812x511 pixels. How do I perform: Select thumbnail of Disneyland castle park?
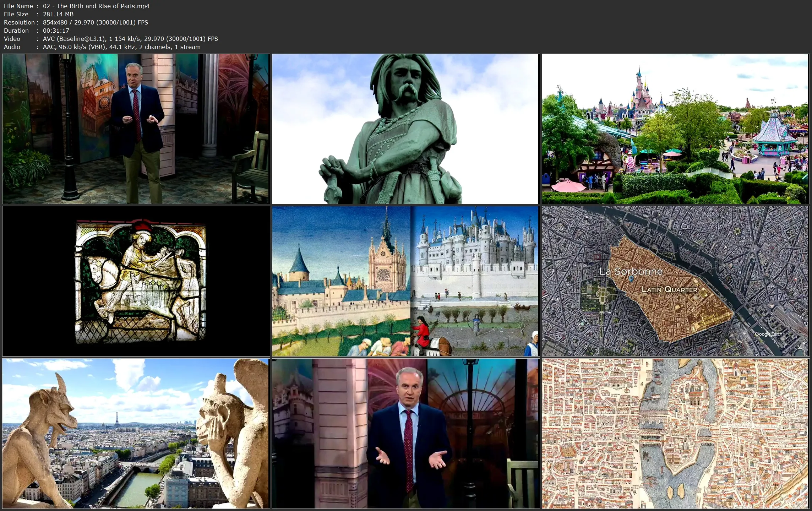pyautogui.click(x=675, y=129)
